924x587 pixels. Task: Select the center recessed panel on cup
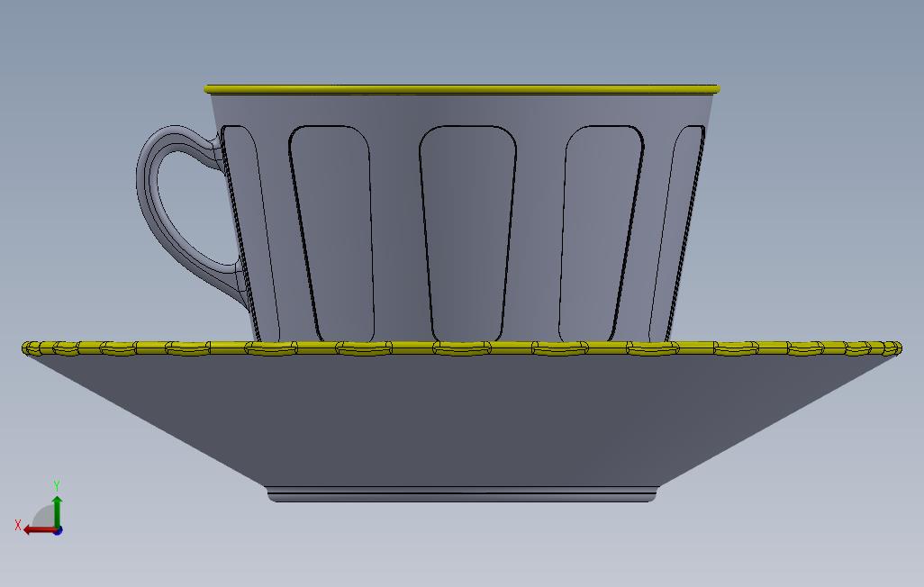tap(468, 234)
